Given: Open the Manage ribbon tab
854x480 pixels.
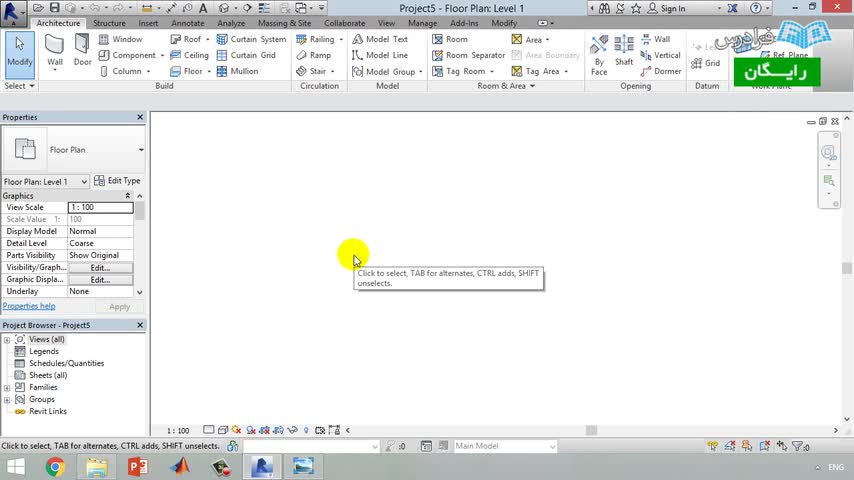Looking at the screenshot, I should (x=422, y=23).
